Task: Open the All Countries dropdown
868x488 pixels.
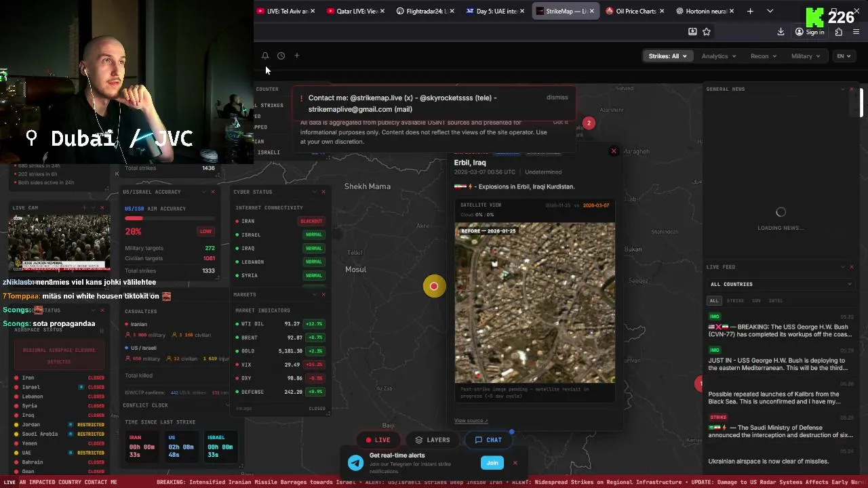Action: click(x=780, y=284)
